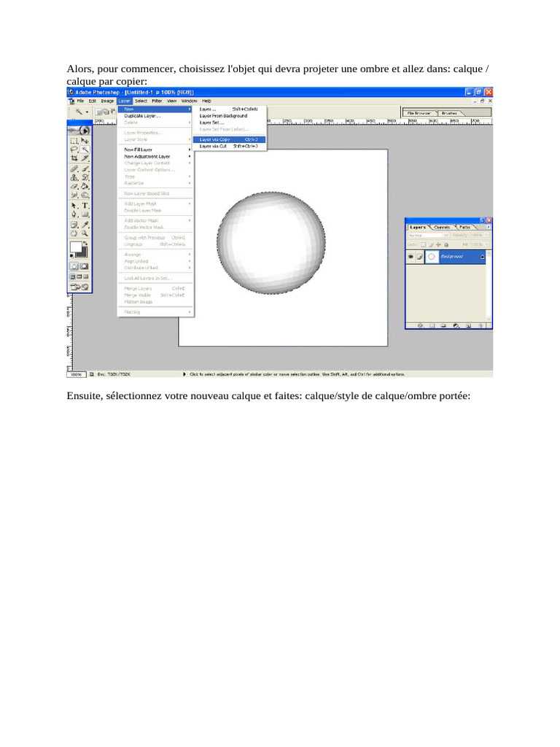The image size is (560, 747).
Task: Open the Filter menu
Action: coord(157,101)
